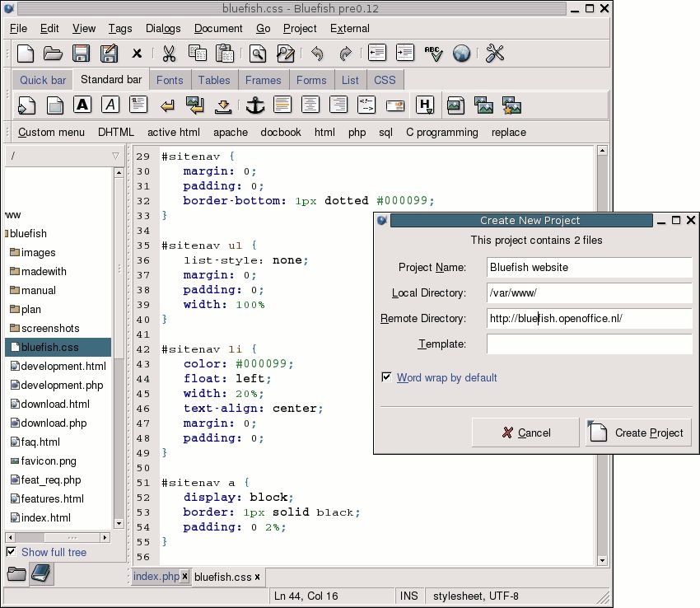Disable Word wrap by default checkbox
Viewport: 700px width, 608px height.
click(386, 377)
